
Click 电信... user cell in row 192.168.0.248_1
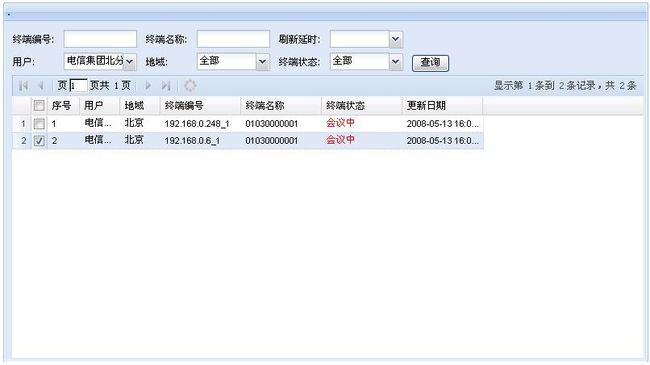pos(98,123)
